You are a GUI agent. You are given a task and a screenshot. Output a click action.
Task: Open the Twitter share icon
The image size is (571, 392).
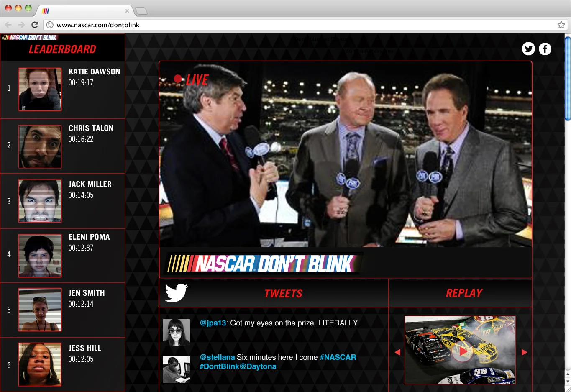pos(528,49)
